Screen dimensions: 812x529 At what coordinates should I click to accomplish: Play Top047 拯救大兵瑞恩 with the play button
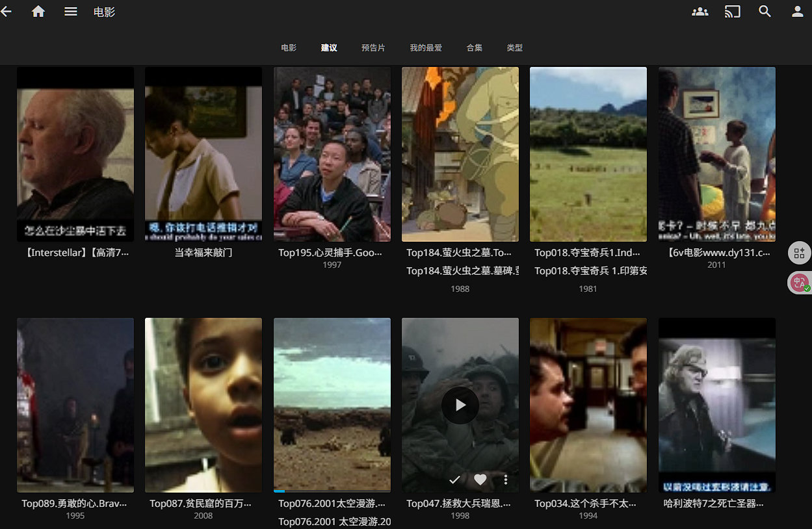460,405
